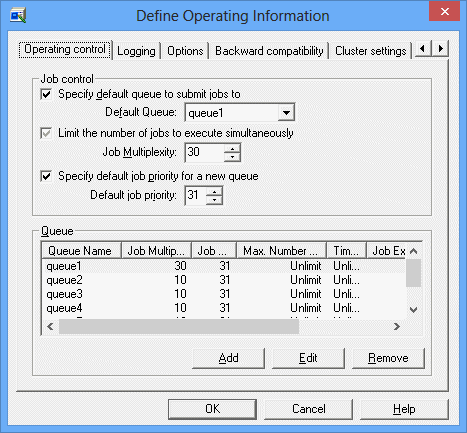Screen dimensions: 467x433
Task: Click the Unli... cell in queue3 row
Action: (x=346, y=294)
